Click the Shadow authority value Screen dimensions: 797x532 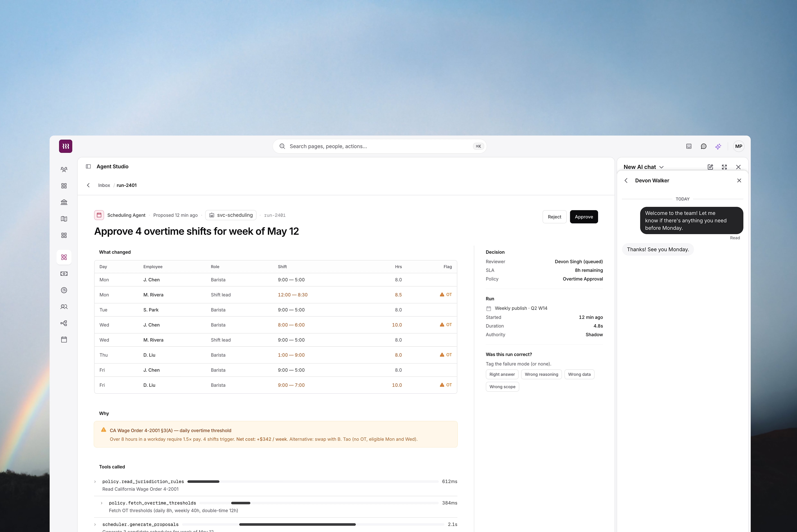594,335
